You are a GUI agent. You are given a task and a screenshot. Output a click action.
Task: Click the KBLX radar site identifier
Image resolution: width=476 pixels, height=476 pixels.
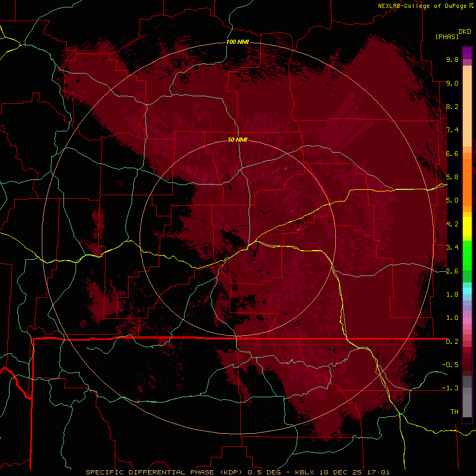click(305, 472)
